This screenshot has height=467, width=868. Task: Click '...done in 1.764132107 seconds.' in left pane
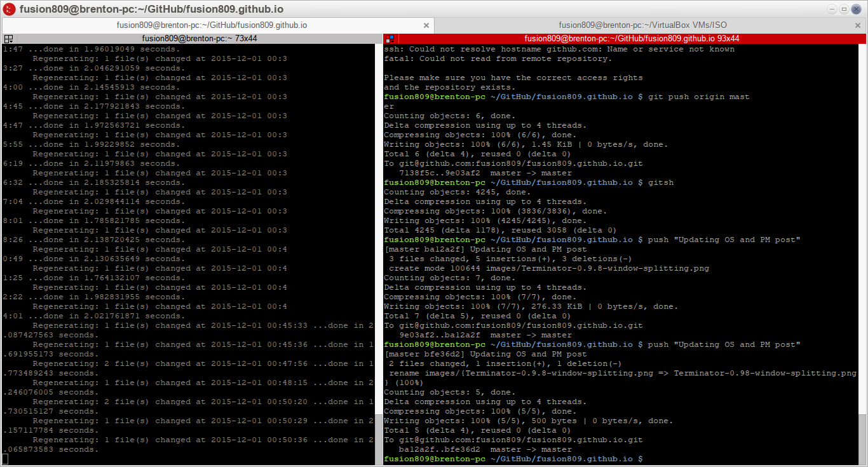(107, 278)
